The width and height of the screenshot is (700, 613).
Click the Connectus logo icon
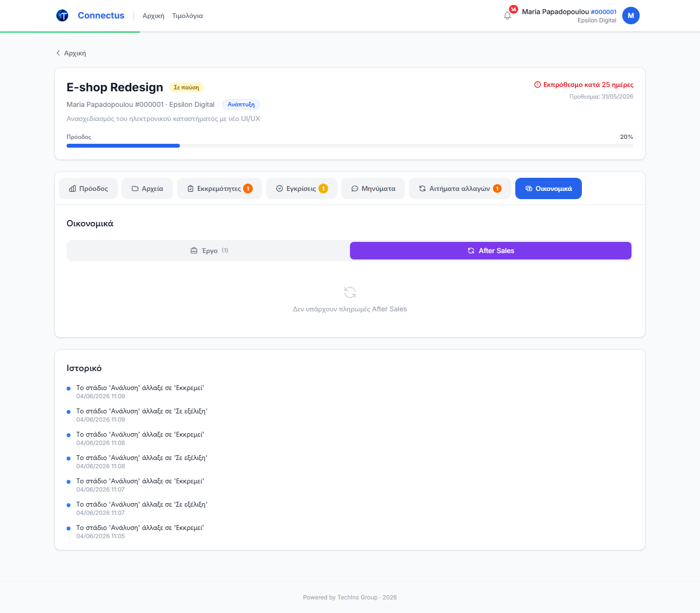[62, 16]
